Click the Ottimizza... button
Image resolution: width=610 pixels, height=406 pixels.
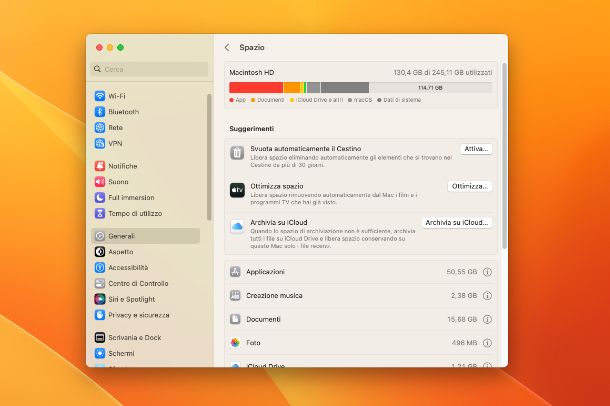pos(470,186)
